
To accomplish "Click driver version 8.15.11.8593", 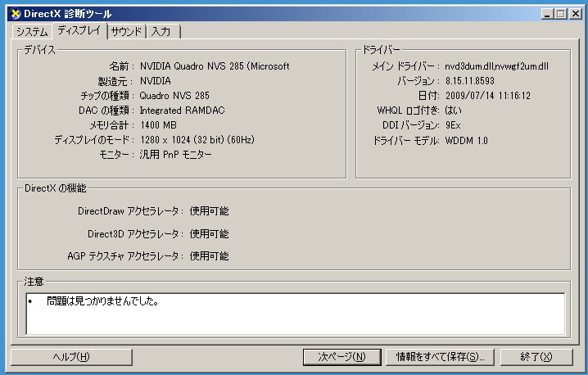I will tap(470, 81).
